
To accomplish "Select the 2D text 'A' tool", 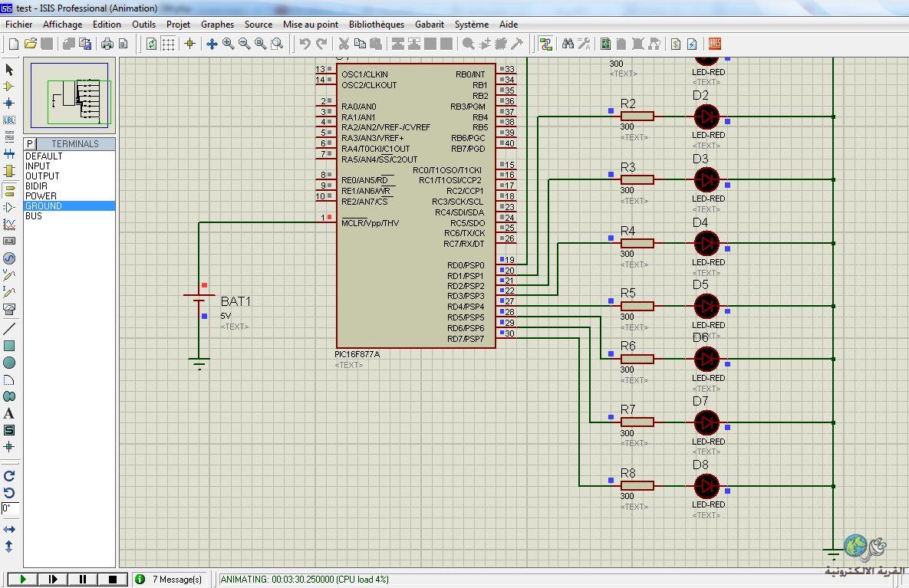I will click(9, 413).
